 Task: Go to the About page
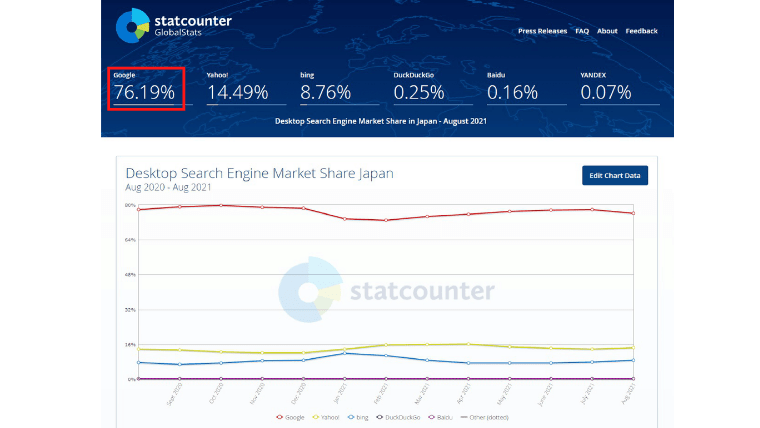click(x=607, y=31)
